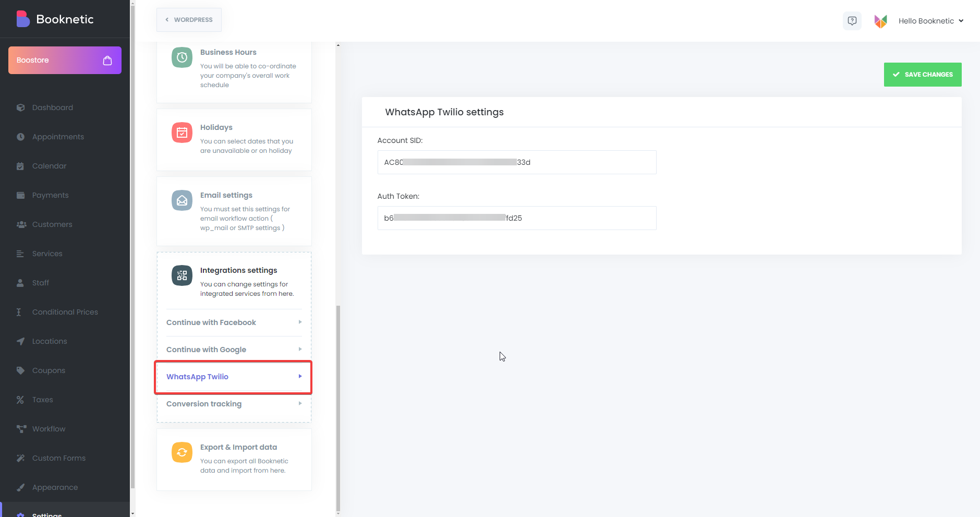Click the back chevron in WordPress button
Viewport: 980px width, 517px height.
[x=167, y=20]
